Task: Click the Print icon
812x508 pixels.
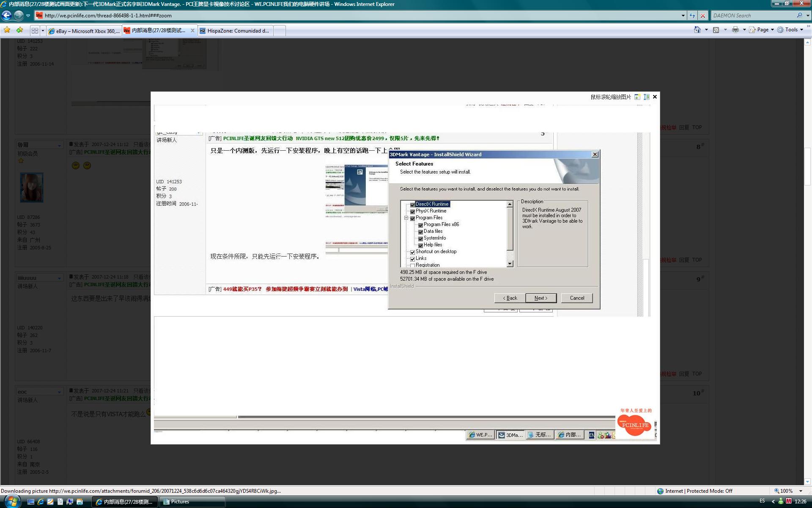Action: point(735,30)
